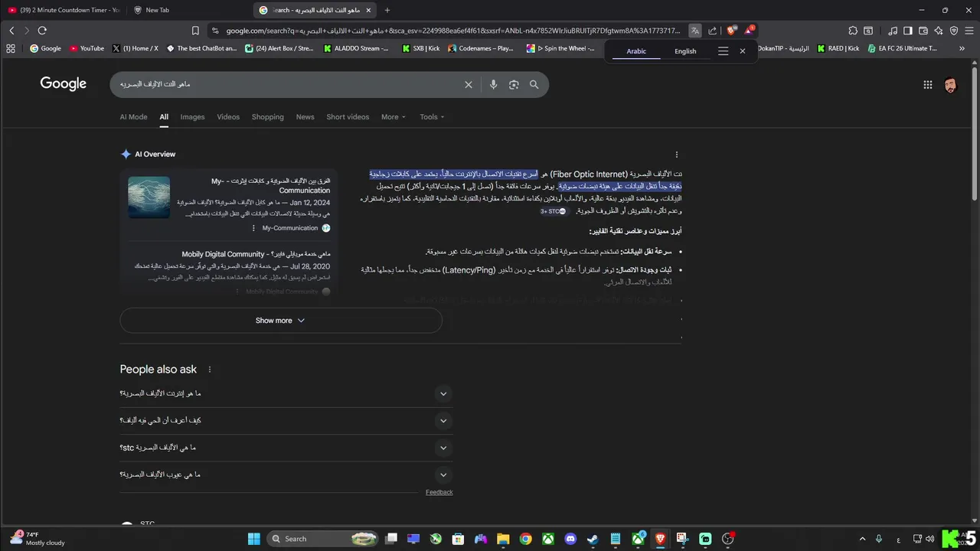Show hidden system tray icons chevron
This screenshot has height=551, width=980.
(862, 539)
